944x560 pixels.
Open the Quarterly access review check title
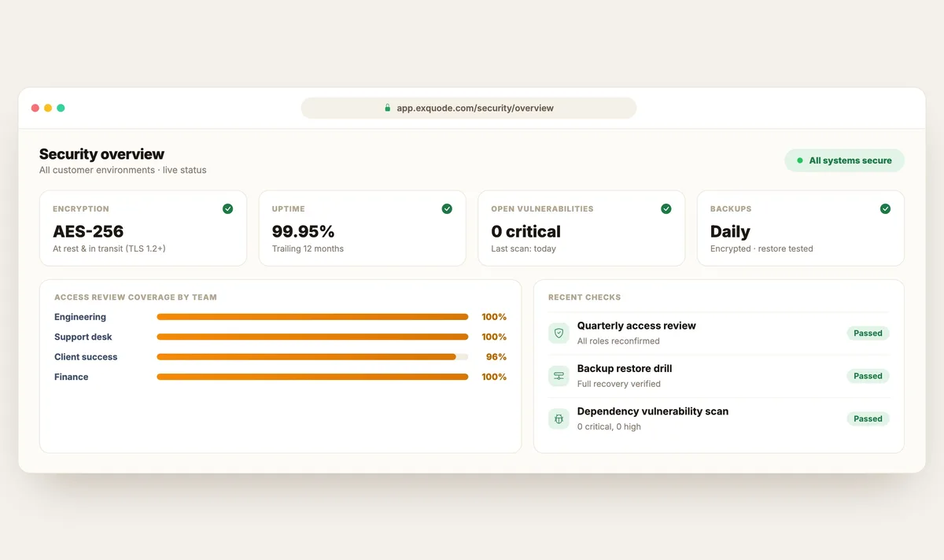point(636,326)
